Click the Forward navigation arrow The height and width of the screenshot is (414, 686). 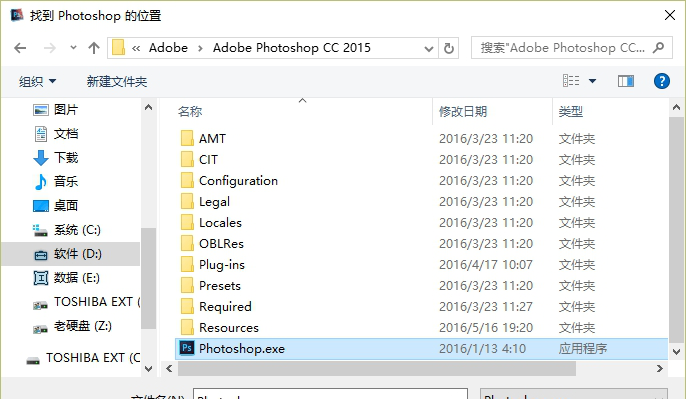[x=49, y=48]
